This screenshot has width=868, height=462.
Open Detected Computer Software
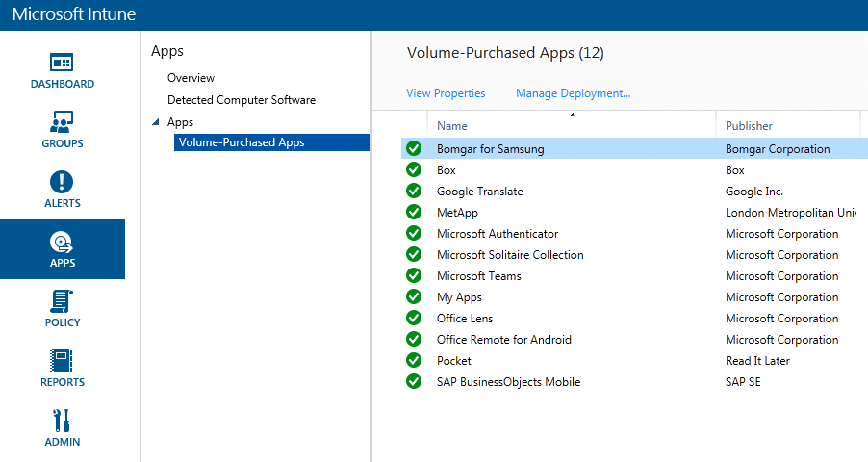pyautogui.click(x=242, y=100)
